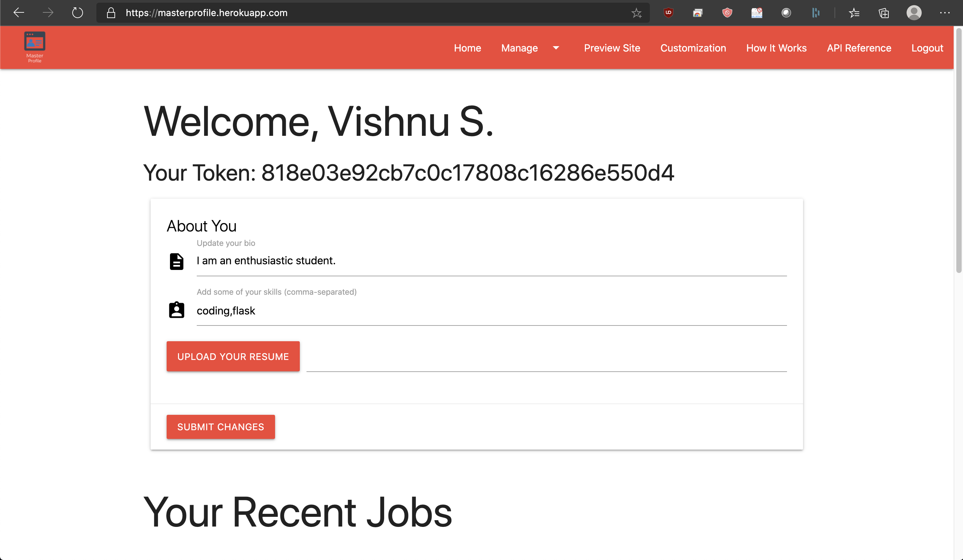This screenshot has width=963, height=560.
Task: Click the Submit Changes button
Action: pyautogui.click(x=221, y=427)
